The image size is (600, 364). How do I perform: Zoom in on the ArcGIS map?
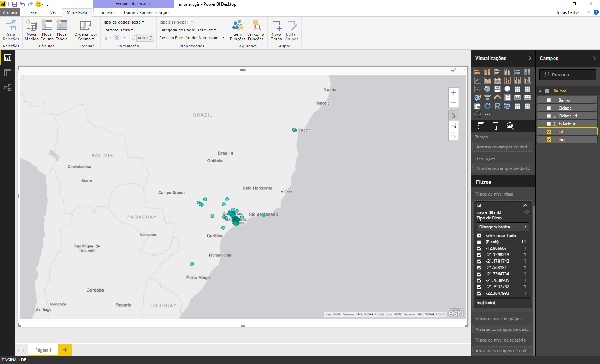point(454,93)
